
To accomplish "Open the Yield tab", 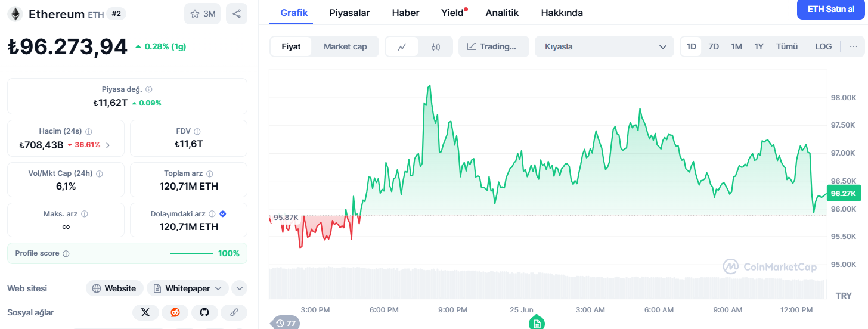I will click(x=452, y=13).
